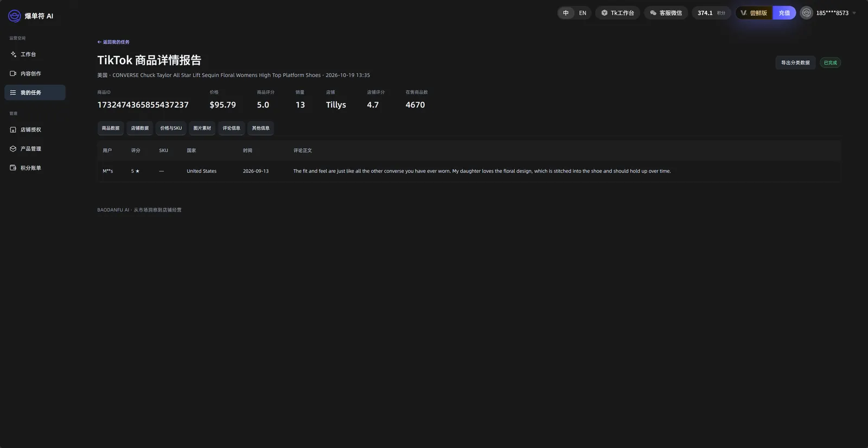Open the 店铺数据 tab

tap(140, 128)
